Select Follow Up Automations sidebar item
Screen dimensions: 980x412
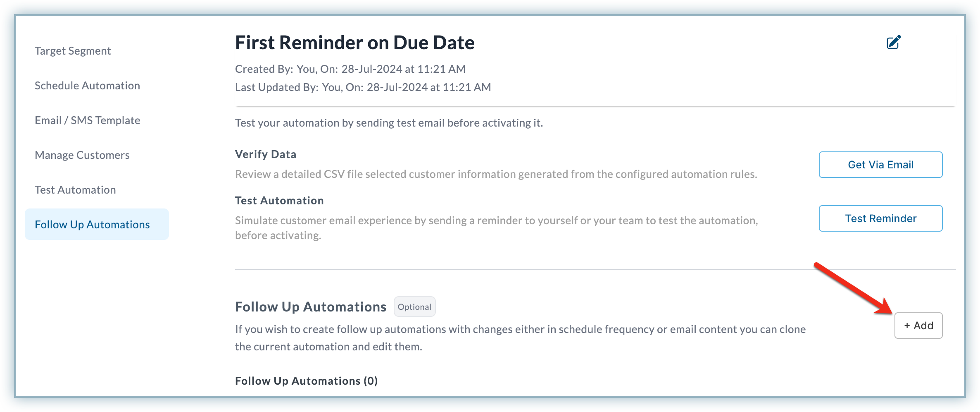pyautogui.click(x=97, y=224)
